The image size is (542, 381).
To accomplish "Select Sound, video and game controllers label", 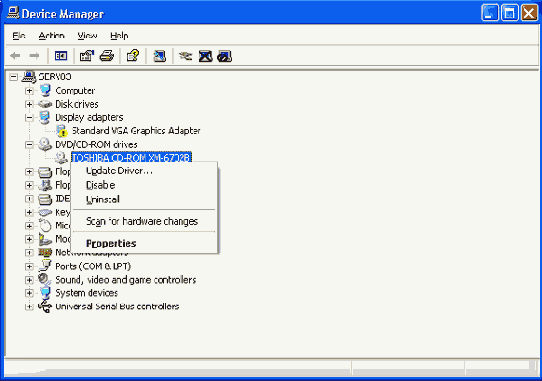I will [x=126, y=279].
